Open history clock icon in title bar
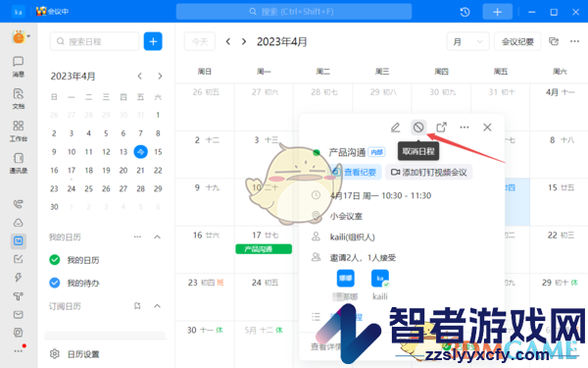The image size is (588, 368). (465, 12)
